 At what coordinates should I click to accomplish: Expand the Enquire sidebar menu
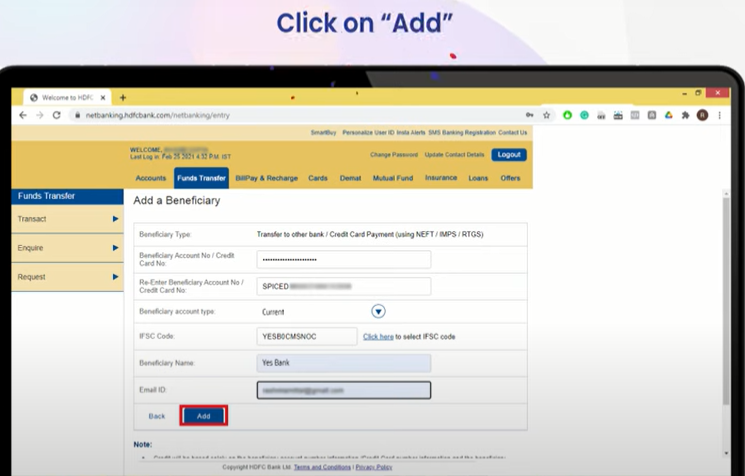(67, 248)
